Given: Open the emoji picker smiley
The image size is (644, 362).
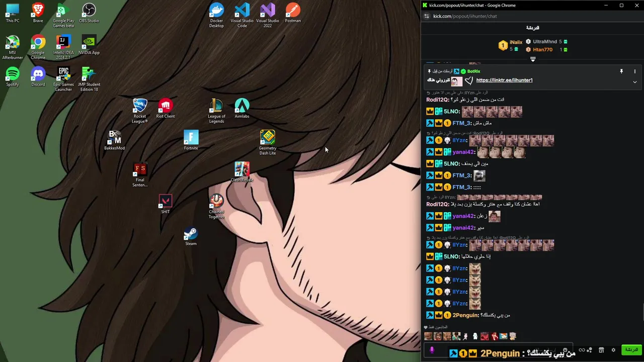Looking at the screenshot, I should click(566, 350).
